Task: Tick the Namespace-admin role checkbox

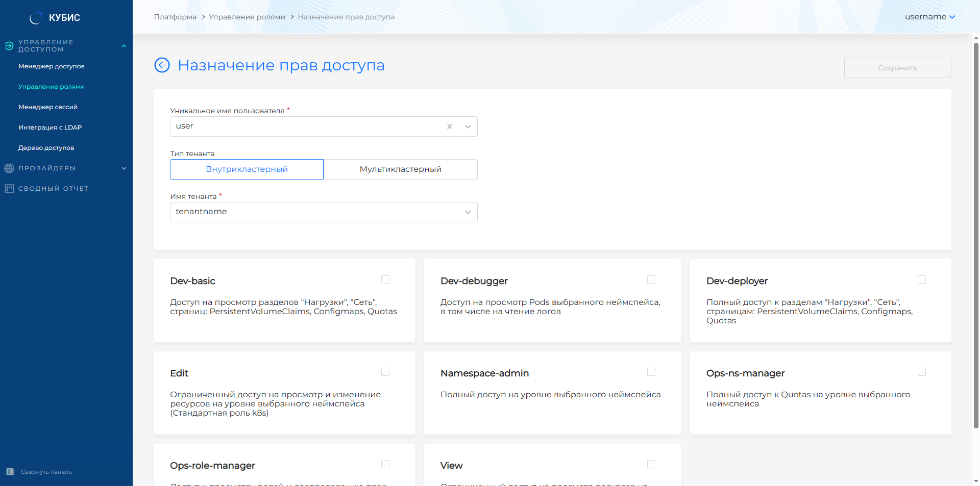Action: click(x=651, y=372)
